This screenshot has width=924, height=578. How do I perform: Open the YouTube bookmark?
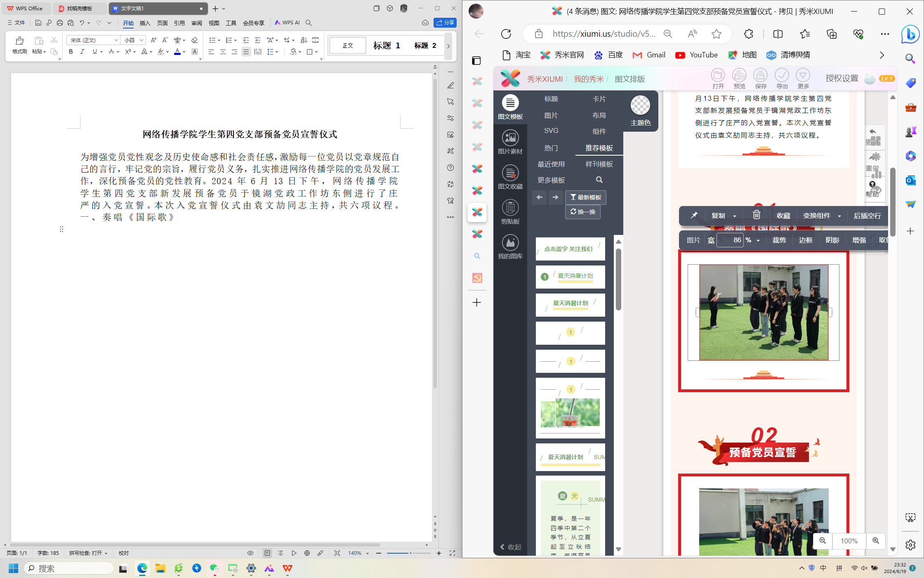point(696,55)
